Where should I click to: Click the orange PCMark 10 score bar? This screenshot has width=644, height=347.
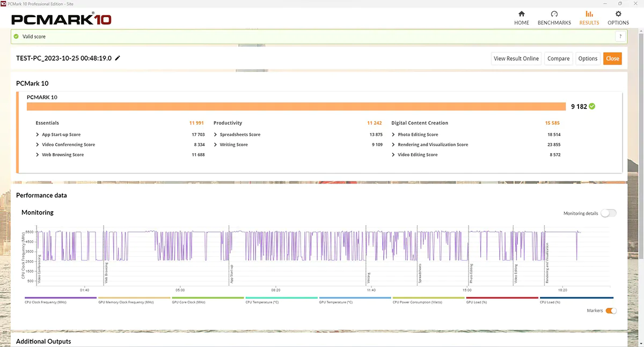(296, 106)
